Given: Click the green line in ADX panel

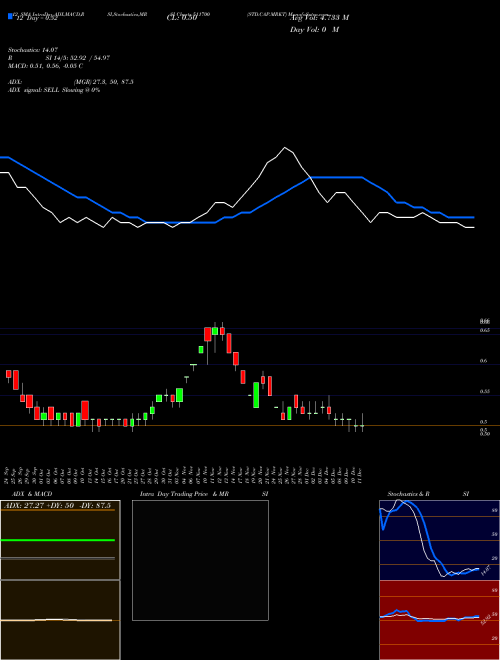Looking at the screenshot, I should coord(58,540).
